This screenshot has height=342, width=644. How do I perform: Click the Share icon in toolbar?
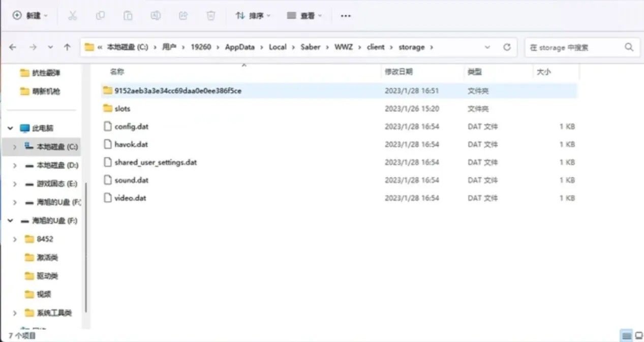(x=183, y=16)
